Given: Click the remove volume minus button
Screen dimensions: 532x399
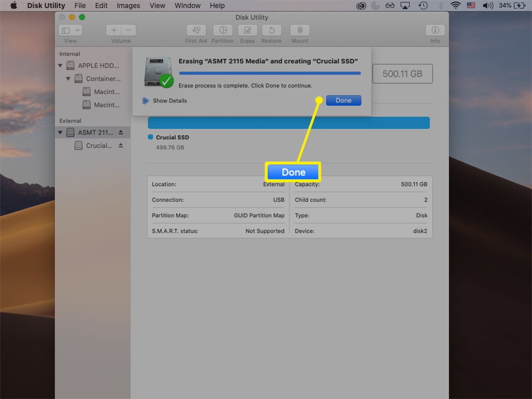Looking at the screenshot, I should click(128, 30).
